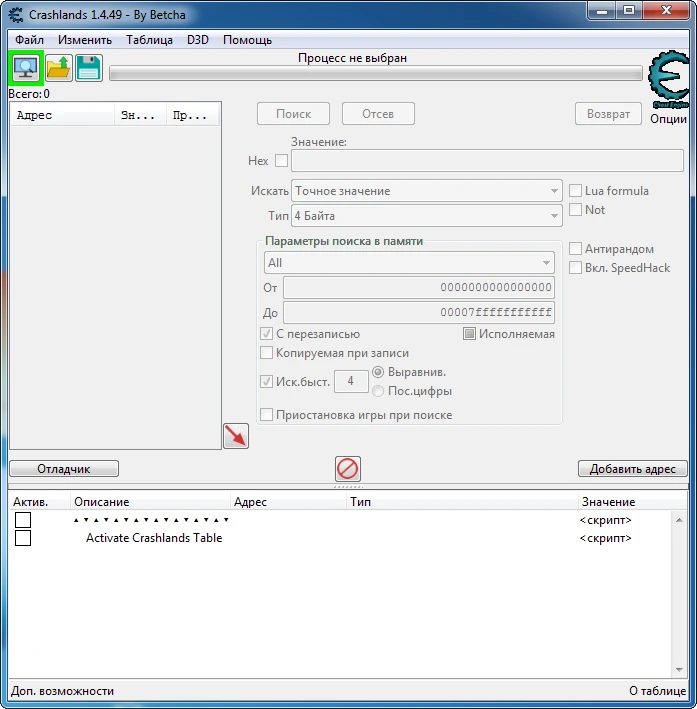Open the Изменить menu
This screenshot has width=697, height=709.
(x=85, y=40)
